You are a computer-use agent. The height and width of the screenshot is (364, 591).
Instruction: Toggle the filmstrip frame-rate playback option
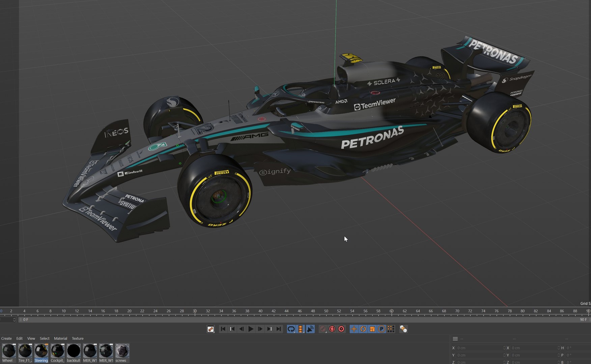(301, 329)
